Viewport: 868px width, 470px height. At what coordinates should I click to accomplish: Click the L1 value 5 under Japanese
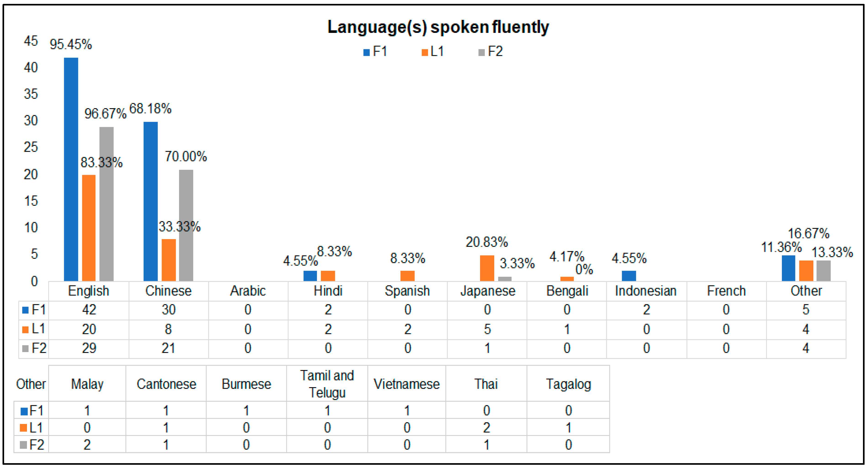(x=487, y=329)
